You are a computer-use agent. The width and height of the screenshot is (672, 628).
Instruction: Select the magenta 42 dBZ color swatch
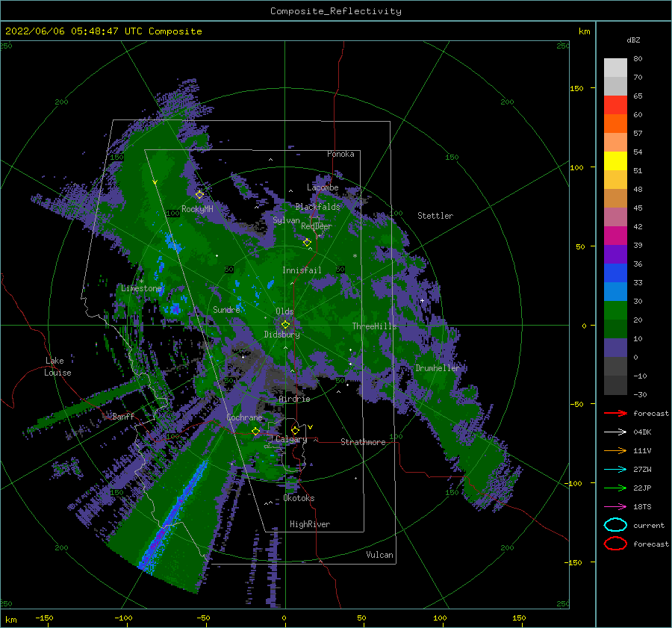[615, 235]
